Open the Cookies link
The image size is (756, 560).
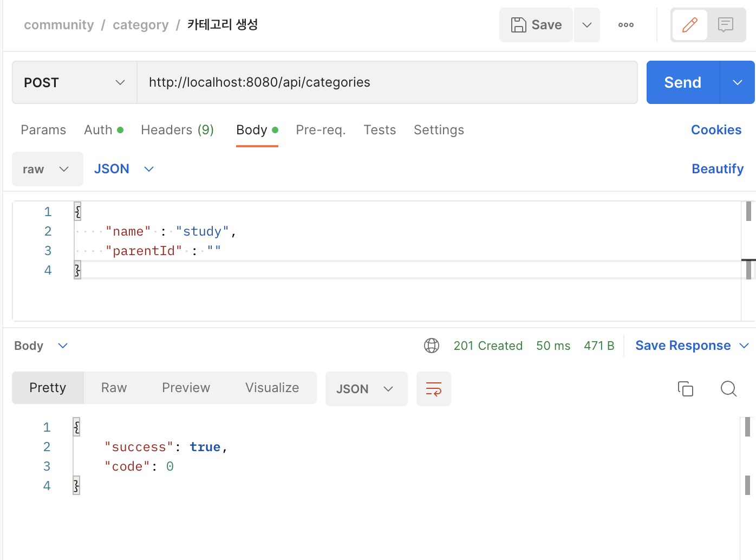(716, 130)
